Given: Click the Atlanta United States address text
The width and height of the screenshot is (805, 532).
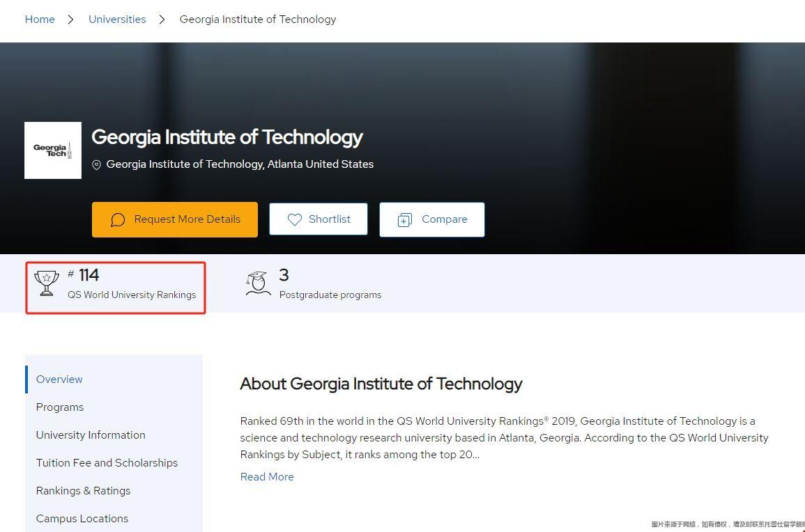Looking at the screenshot, I should (x=240, y=164).
